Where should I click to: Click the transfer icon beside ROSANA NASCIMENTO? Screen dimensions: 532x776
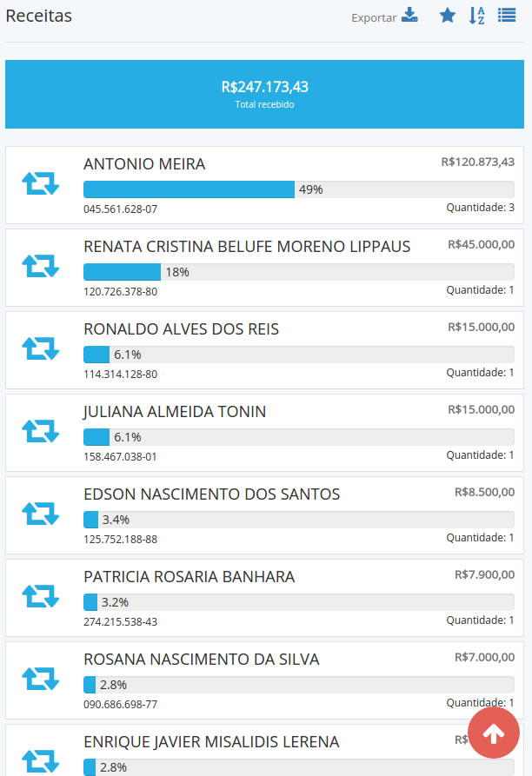pos(40,679)
